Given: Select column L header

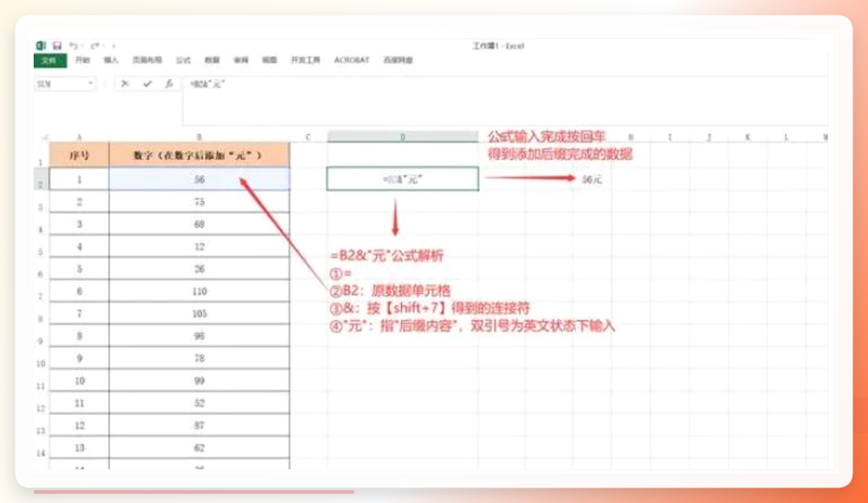Looking at the screenshot, I should click(x=786, y=136).
